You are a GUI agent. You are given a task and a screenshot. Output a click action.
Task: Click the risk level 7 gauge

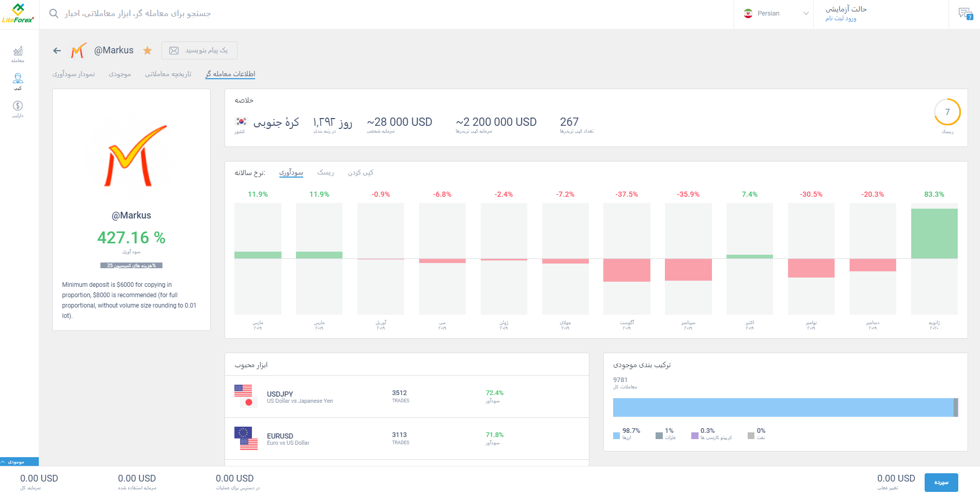(947, 112)
